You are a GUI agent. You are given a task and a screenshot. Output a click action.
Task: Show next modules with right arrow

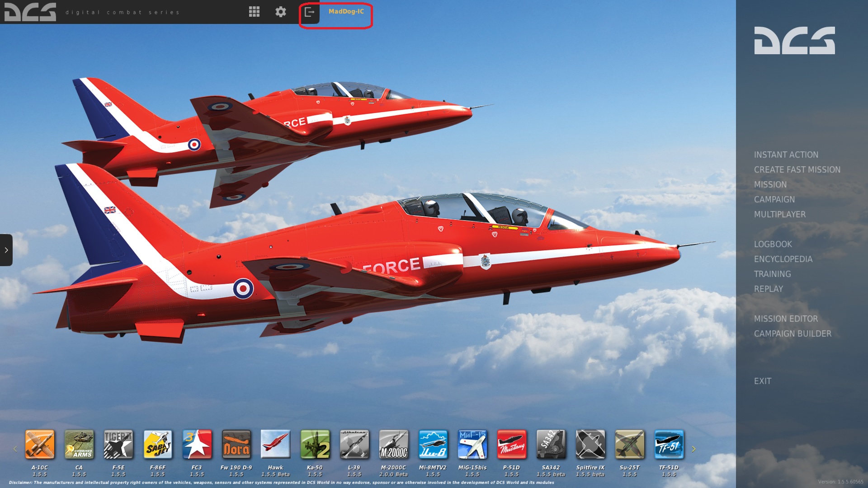point(693,449)
